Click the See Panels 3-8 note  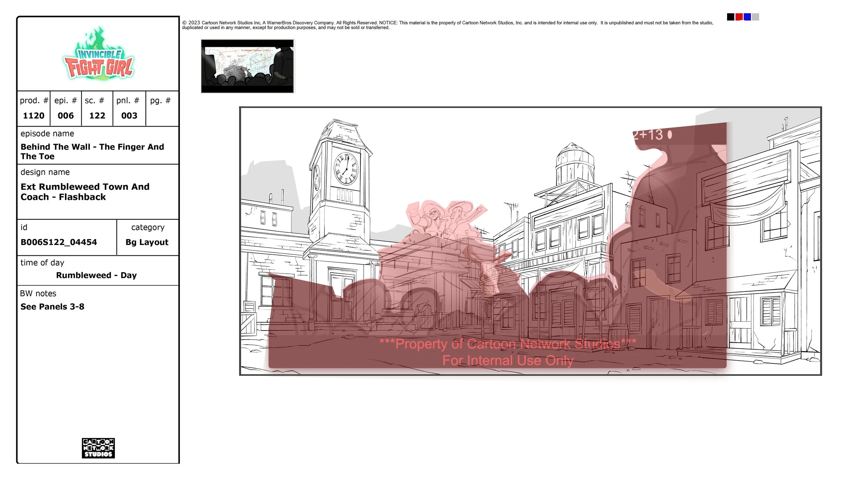click(52, 307)
